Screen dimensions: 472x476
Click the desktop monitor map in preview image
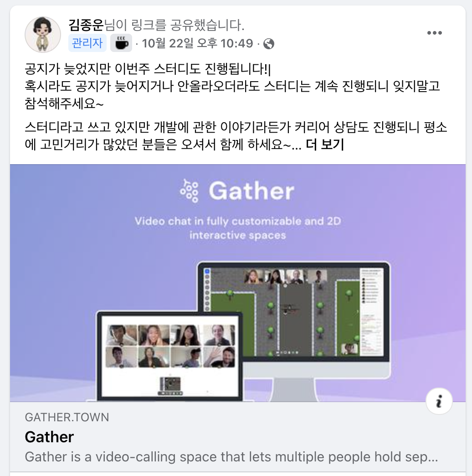(294, 312)
